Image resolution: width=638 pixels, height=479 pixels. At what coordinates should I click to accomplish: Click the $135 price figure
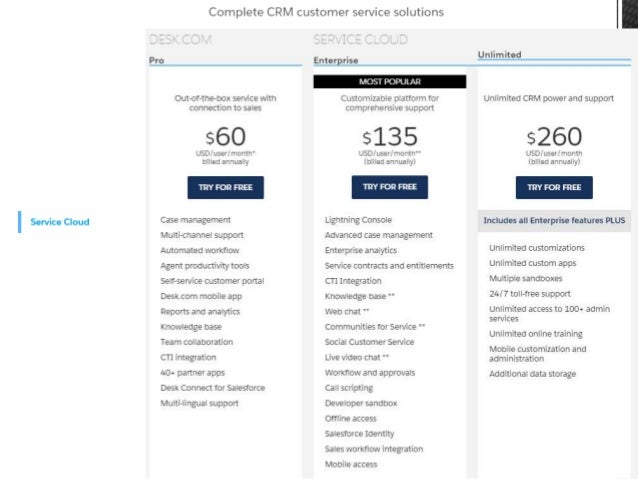coord(390,136)
